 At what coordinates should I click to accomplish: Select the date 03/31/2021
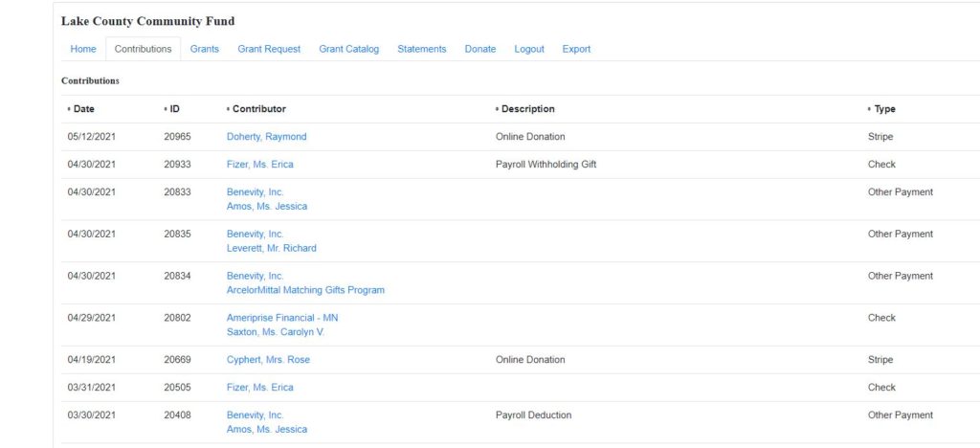pyautogui.click(x=91, y=388)
